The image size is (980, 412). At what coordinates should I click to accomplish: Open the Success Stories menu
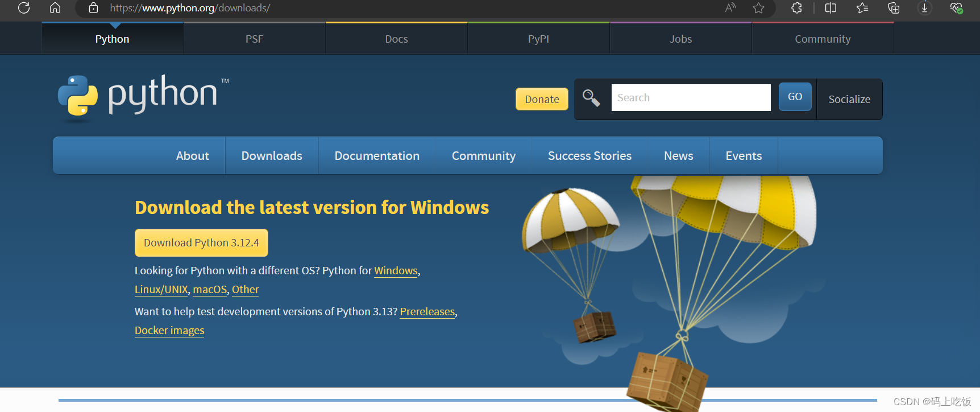pos(589,155)
